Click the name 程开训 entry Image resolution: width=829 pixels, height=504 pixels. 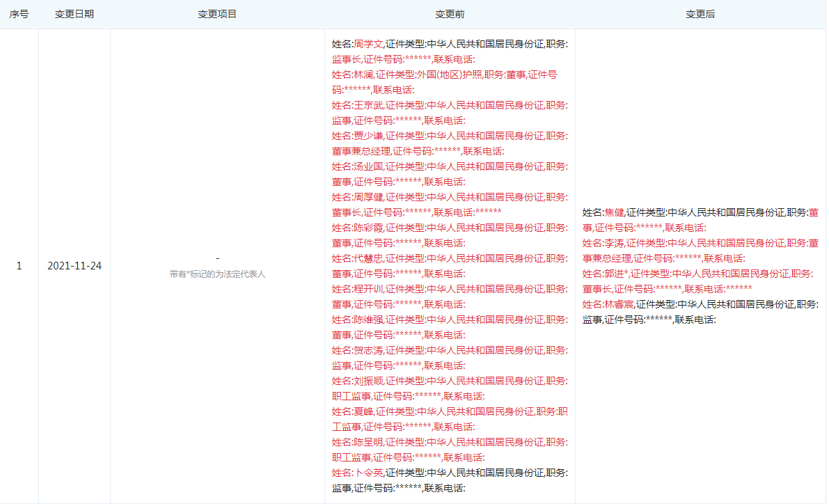[368, 290]
